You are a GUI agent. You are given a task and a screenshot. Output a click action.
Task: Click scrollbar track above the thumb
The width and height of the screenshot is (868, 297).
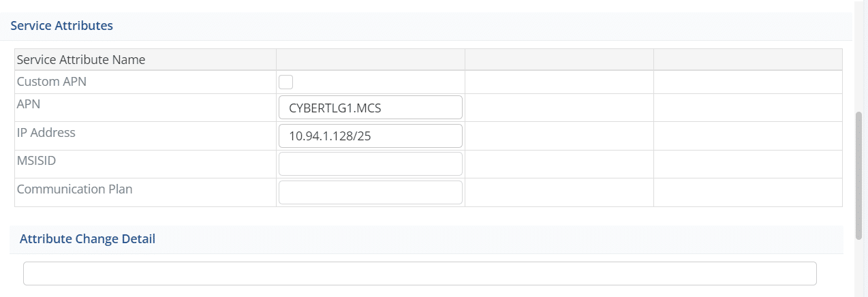[858, 54]
